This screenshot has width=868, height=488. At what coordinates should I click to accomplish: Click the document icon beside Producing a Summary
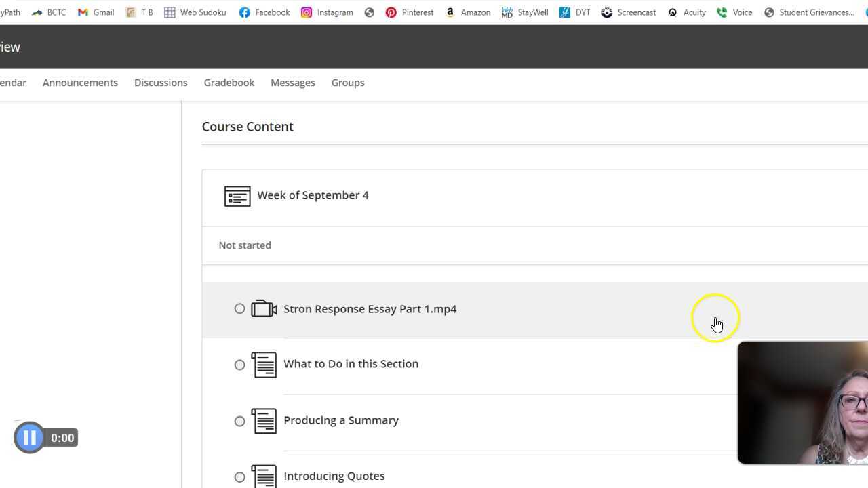coord(264,421)
